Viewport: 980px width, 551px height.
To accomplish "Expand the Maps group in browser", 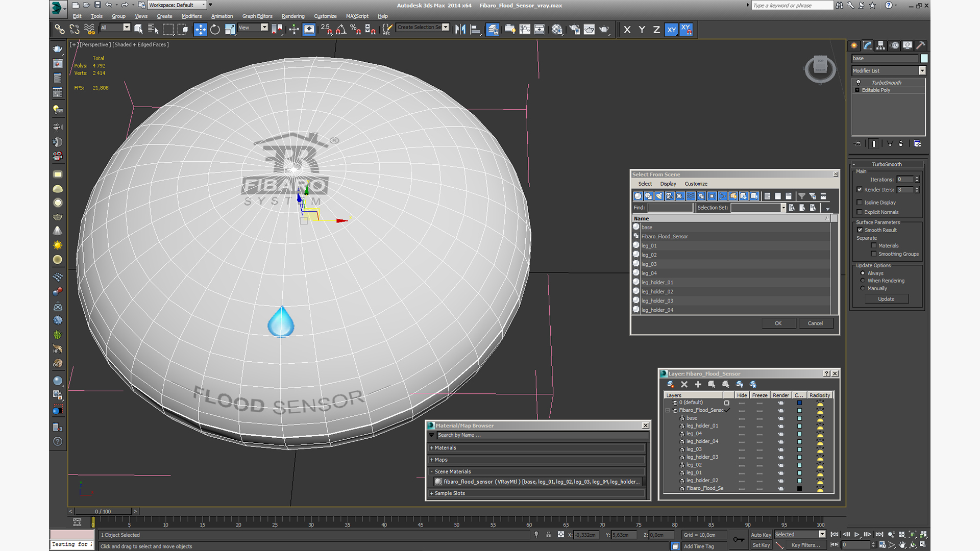I will point(537,460).
